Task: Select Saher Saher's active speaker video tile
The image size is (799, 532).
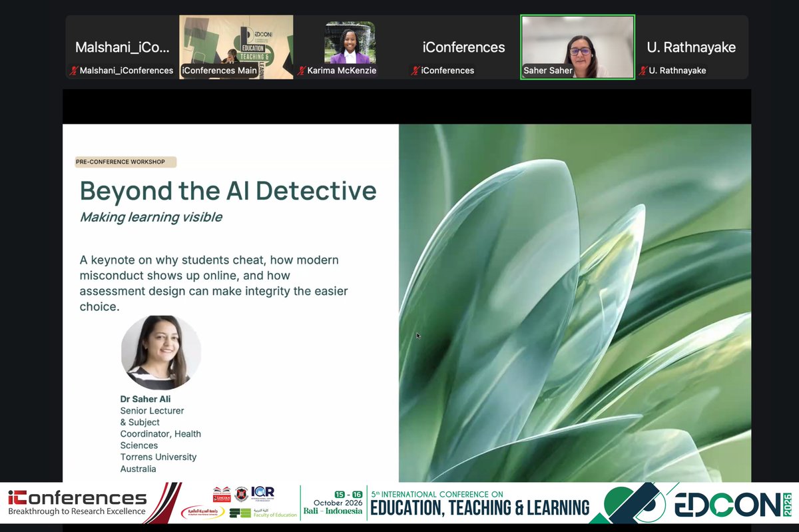Action: [x=578, y=47]
